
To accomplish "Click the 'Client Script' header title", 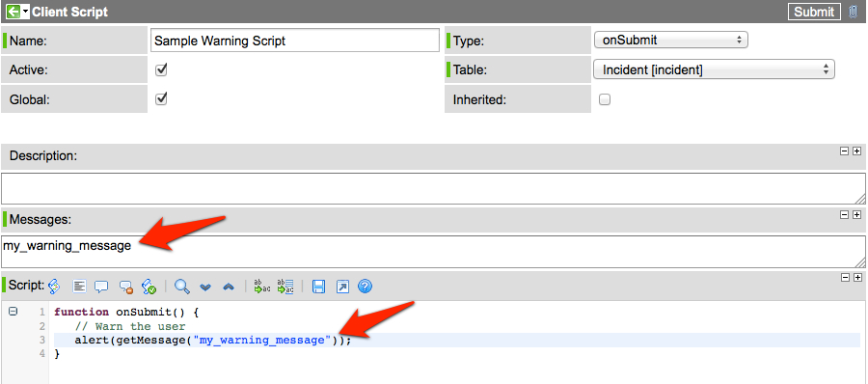I will tap(69, 12).
